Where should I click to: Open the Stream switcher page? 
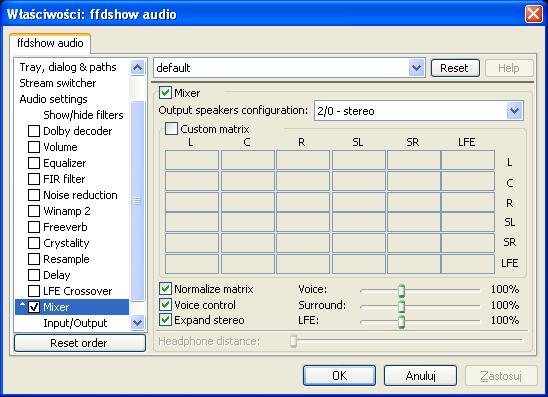pos(58,83)
